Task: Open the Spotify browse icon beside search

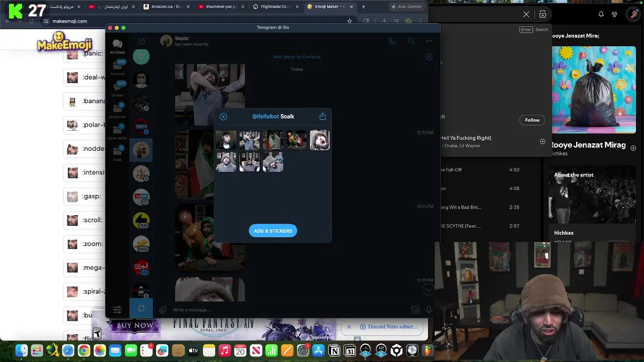Action: click(543, 14)
